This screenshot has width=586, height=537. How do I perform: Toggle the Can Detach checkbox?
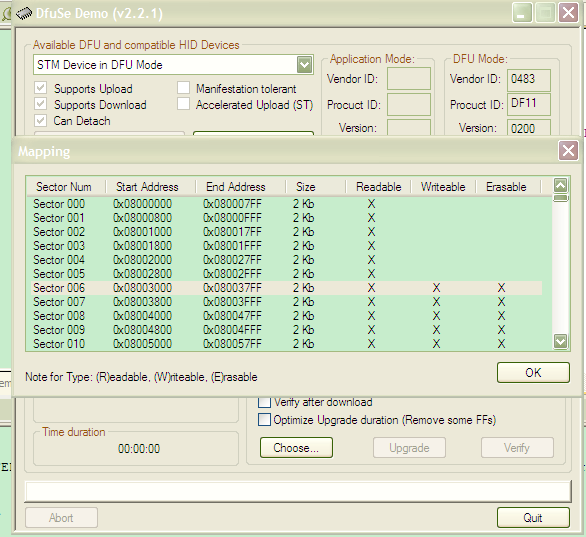click(x=40, y=120)
